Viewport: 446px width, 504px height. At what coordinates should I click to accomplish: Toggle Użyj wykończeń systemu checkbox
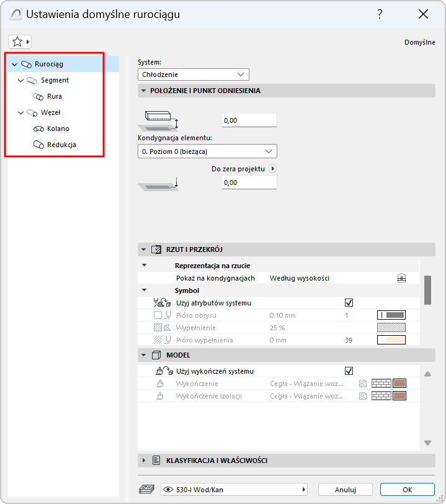(x=349, y=371)
